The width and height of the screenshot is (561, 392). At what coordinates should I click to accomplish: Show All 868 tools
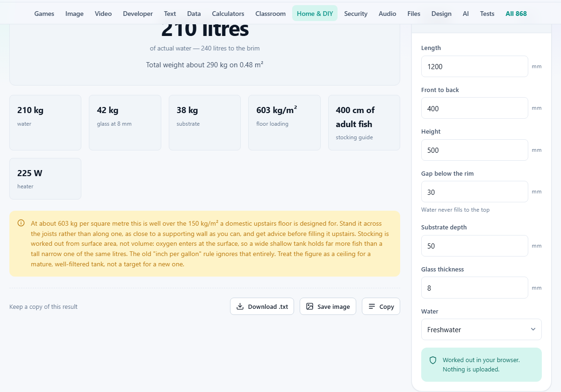[516, 14]
